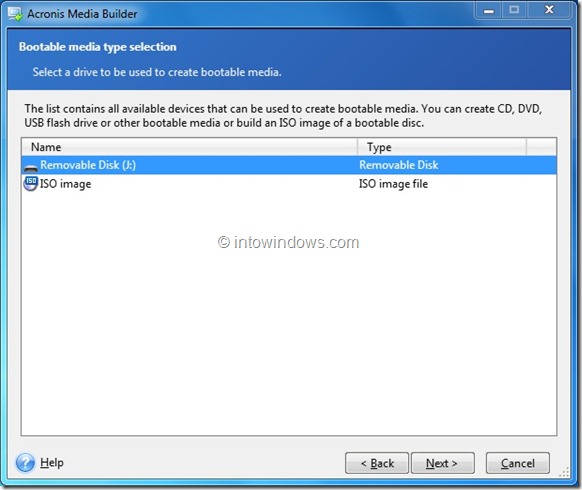Click the 'ISO image file' type cell
Viewport: 582px width, 490px height.
click(393, 184)
